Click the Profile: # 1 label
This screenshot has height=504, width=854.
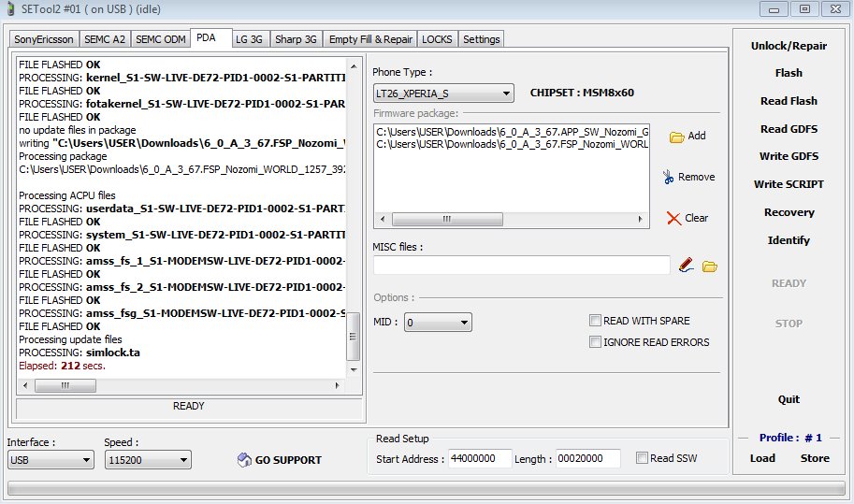point(790,438)
